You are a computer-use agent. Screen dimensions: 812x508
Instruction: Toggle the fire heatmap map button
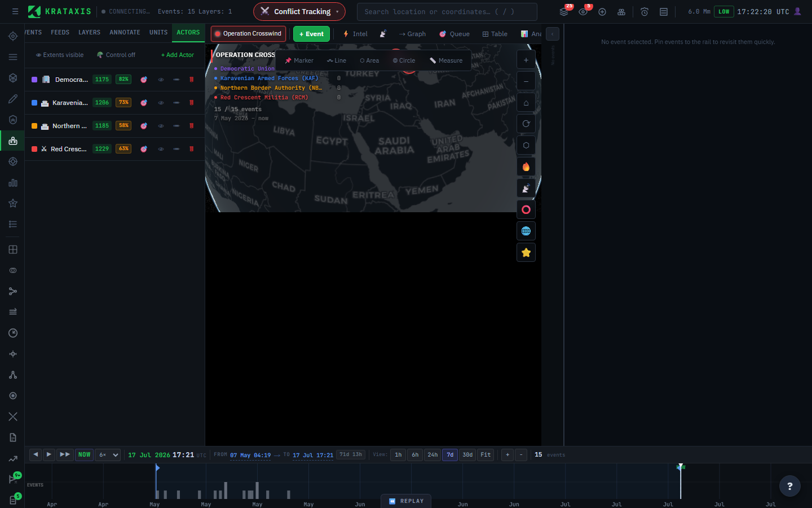point(526,167)
